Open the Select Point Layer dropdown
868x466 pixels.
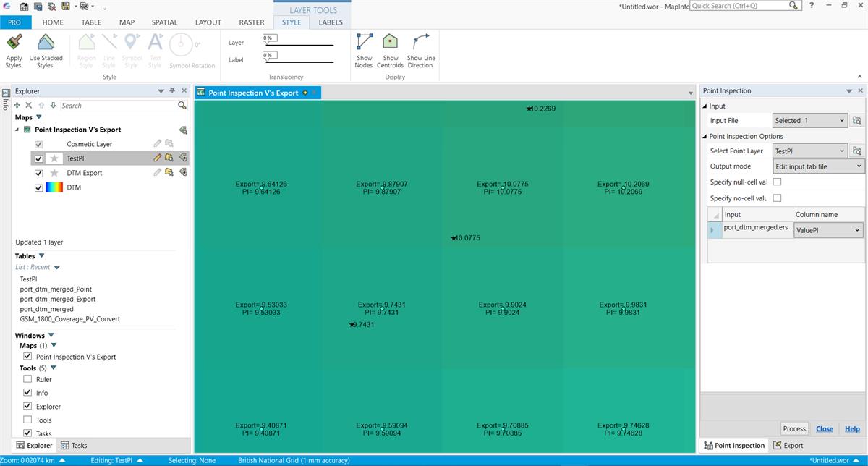(x=809, y=151)
